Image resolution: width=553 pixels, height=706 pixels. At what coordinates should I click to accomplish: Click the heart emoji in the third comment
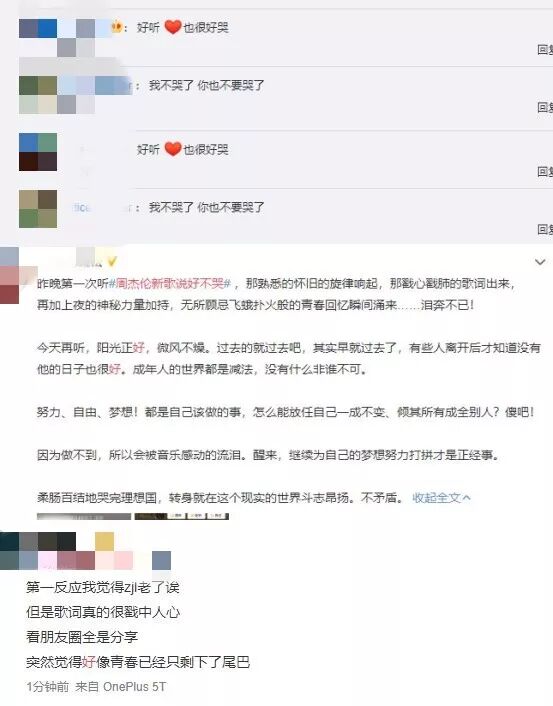tap(172, 149)
